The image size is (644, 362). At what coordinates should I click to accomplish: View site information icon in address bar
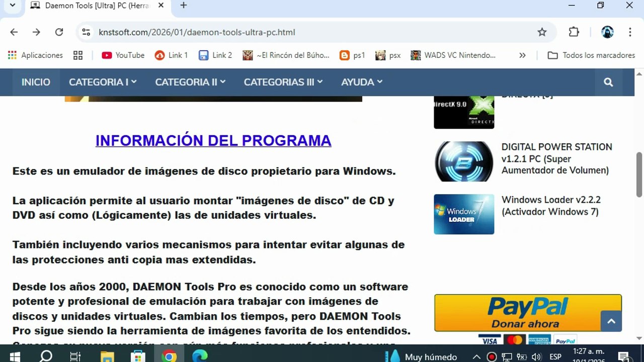86,32
